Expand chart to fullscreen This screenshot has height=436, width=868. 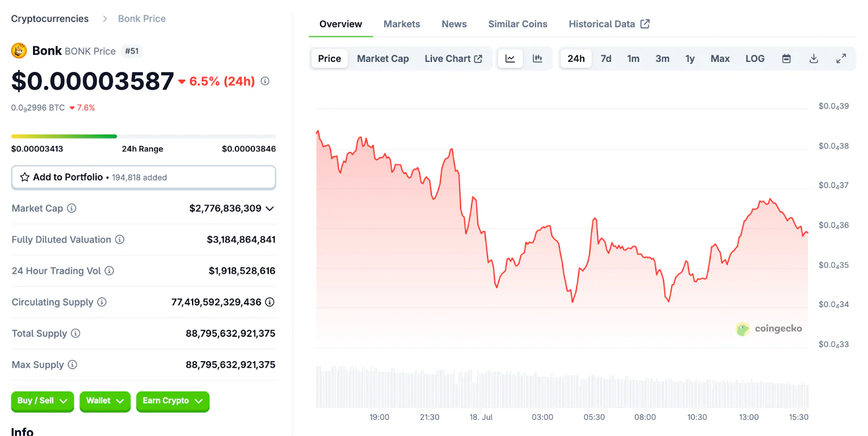(841, 59)
